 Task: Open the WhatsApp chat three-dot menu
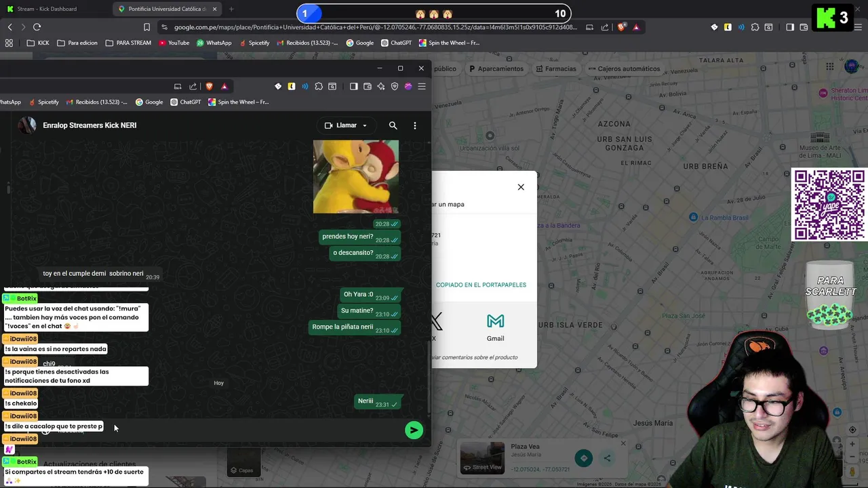(415, 125)
